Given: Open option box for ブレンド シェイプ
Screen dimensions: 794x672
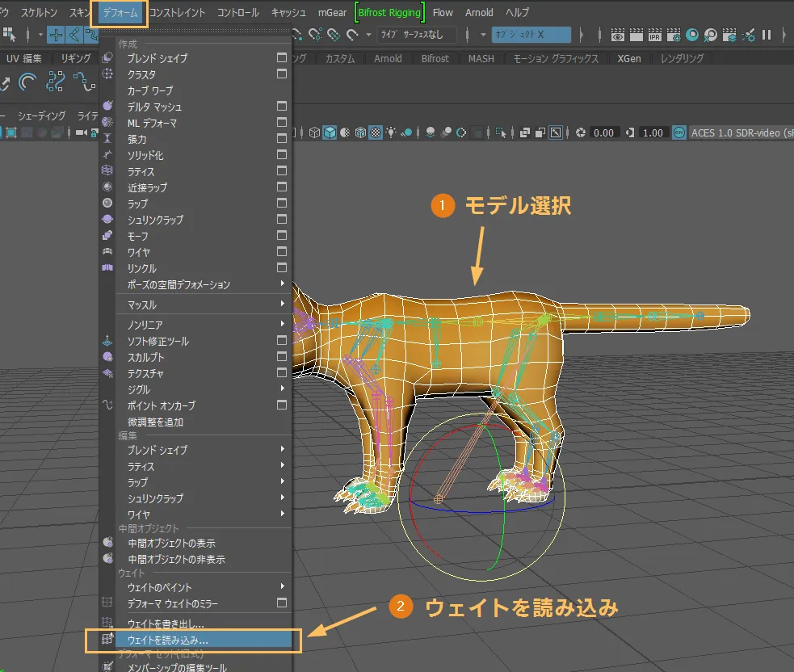Looking at the screenshot, I should click(x=282, y=57).
